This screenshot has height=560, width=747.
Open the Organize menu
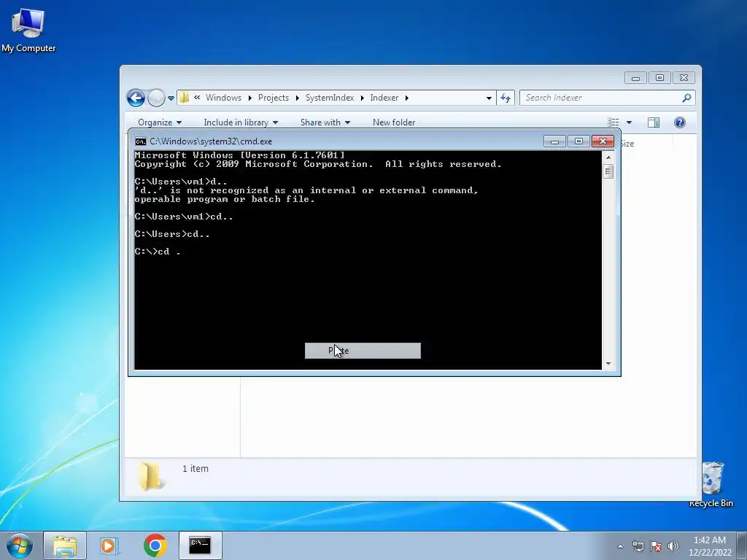pos(160,122)
